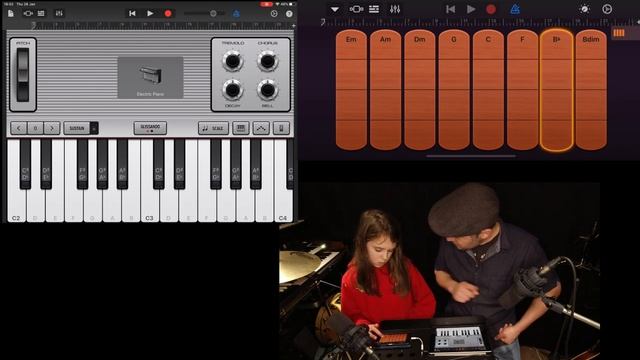Open track controls mixer icon in piano window
Viewport: 640px width, 360px height.
pyautogui.click(x=59, y=13)
